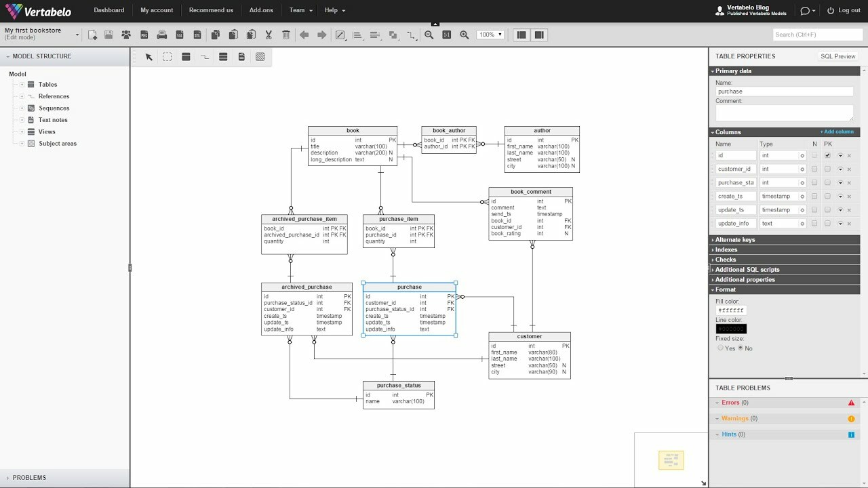
Task: Choose the Add new table tool
Action: click(x=186, y=57)
